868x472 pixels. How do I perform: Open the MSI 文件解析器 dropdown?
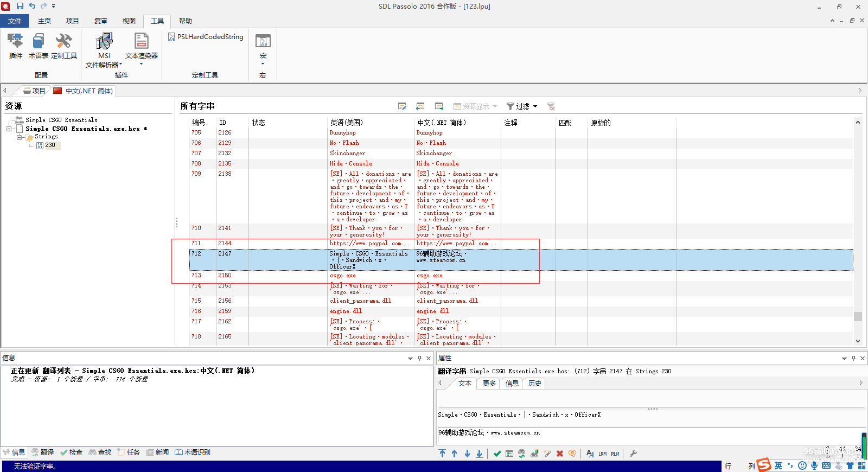(104, 50)
